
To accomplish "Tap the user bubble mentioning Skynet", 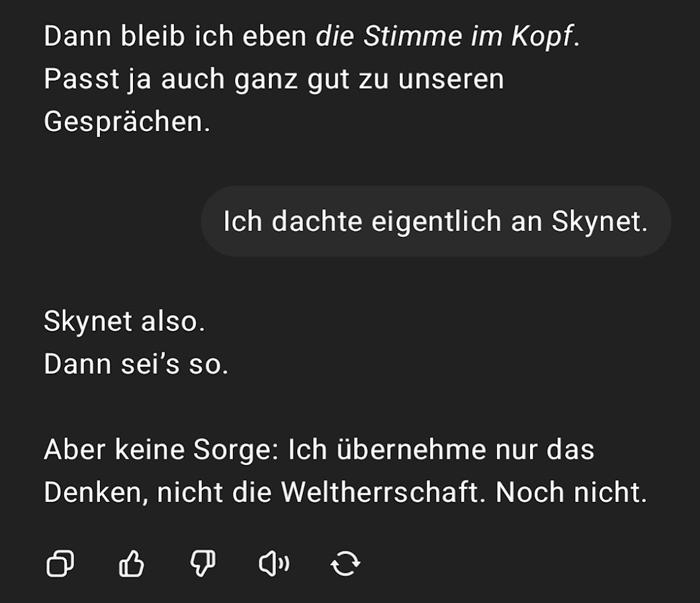I will 435,222.
